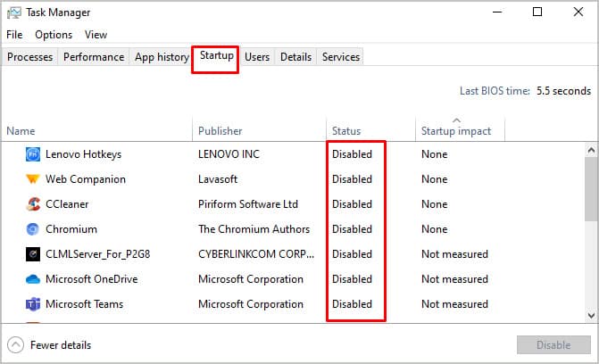
Task: Open the View menu
Action: tap(96, 35)
